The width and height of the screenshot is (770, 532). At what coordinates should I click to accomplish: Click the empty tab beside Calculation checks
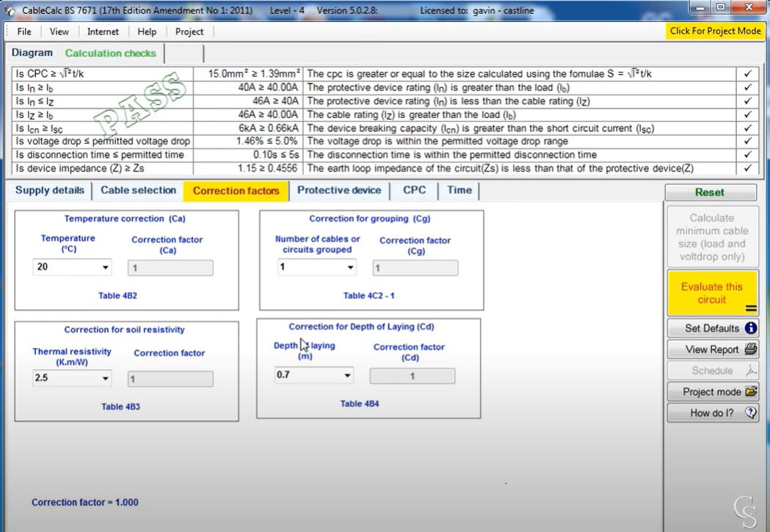coord(184,53)
